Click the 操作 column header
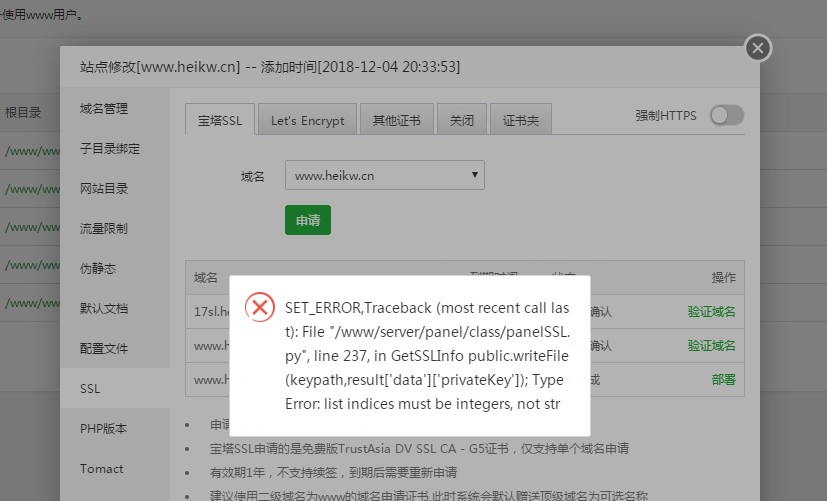This screenshot has height=501, width=827. (x=723, y=277)
